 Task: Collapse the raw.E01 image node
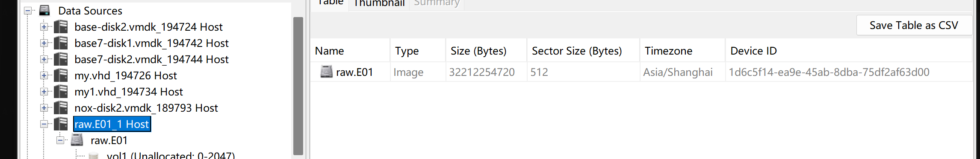[x=60, y=140]
